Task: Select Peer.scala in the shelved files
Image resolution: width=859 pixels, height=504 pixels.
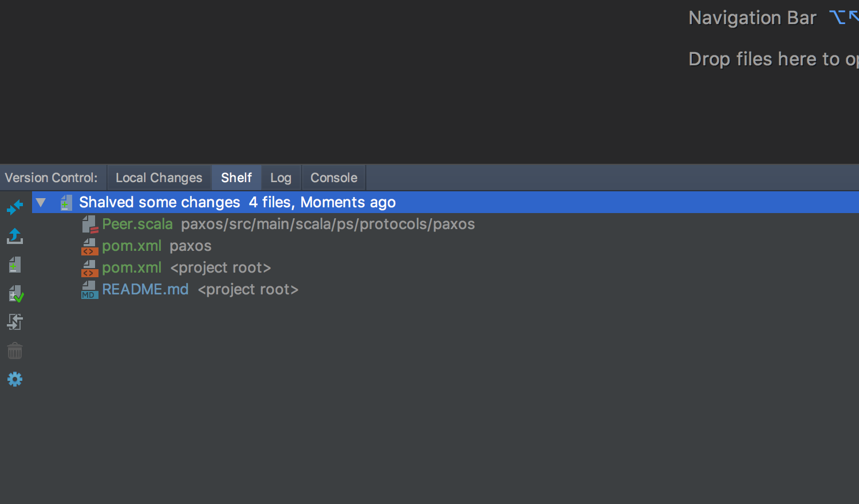Action: pos(137,225)
